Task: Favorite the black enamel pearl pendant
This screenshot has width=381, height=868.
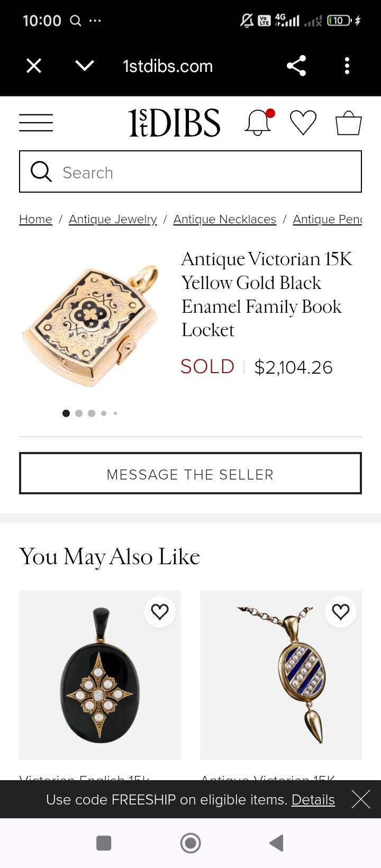Action: 160,612
